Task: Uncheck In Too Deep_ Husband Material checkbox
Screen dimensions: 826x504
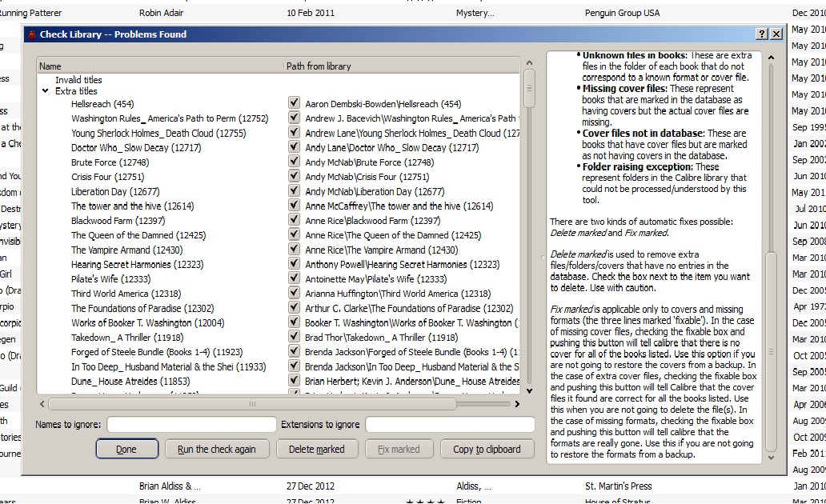Action: (x=294, y=366)
